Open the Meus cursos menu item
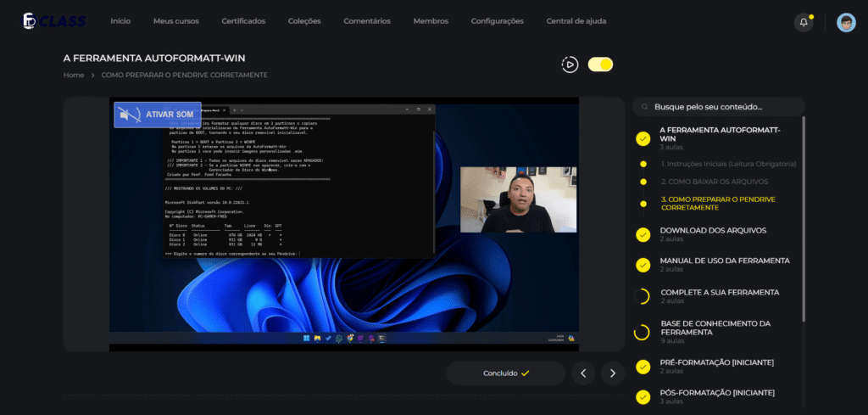The image size is (868, 415). pyautogui.click(x=176, y=21)
